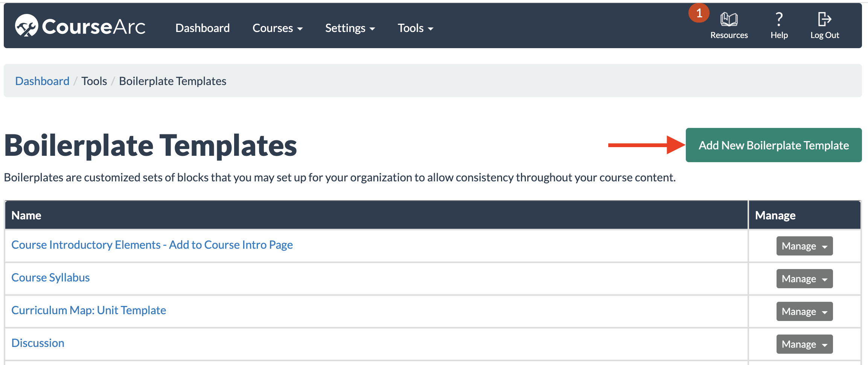Open the Settings dropdown menu
The width and height of the screenshot is (868, 365).
coord(350,28)
